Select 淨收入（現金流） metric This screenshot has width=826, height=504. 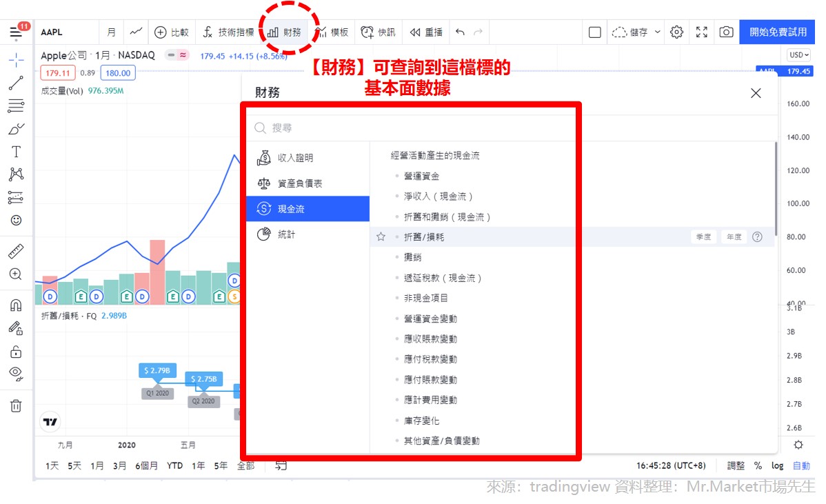coord(439,196)
